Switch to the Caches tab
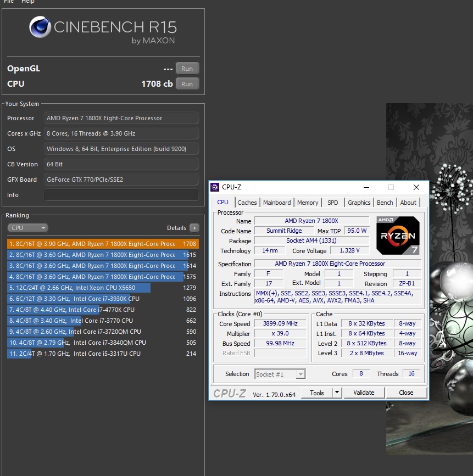Screen dimensions: 473x476 click(247, 203)
